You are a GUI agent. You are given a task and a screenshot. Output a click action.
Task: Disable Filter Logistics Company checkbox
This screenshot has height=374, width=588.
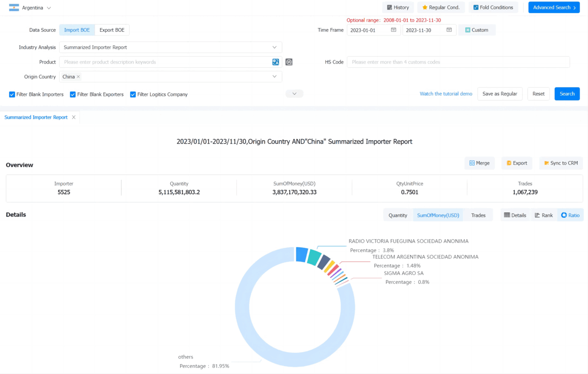133,94
